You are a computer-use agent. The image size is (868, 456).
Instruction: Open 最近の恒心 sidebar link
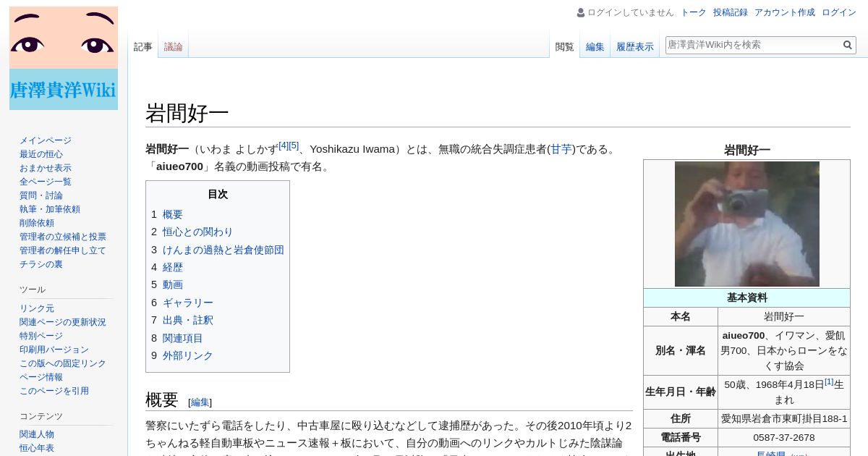click(x=41, y=154)
